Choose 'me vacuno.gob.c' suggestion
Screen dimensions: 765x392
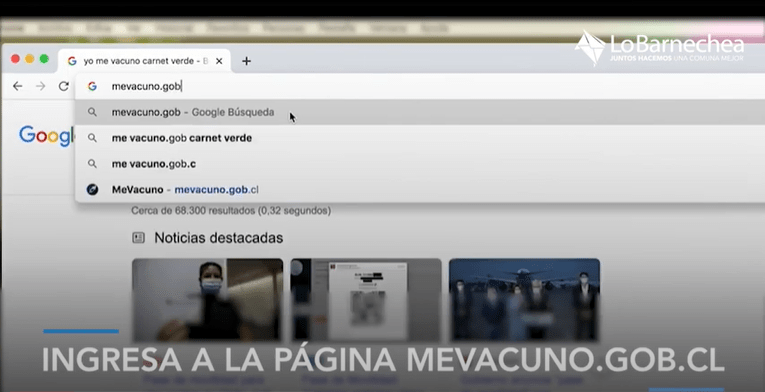(x=420, y=164)
